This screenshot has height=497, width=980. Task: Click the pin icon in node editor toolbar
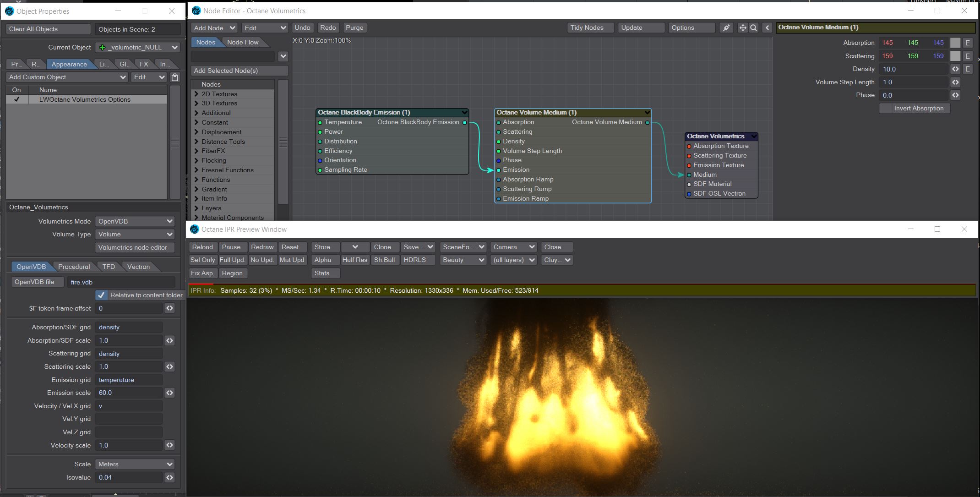tap(726, 28)
